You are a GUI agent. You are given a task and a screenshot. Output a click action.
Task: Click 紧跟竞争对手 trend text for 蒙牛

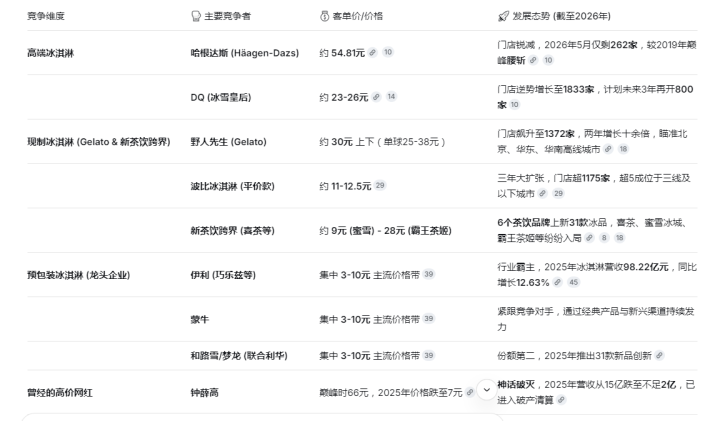click(596, 319)
